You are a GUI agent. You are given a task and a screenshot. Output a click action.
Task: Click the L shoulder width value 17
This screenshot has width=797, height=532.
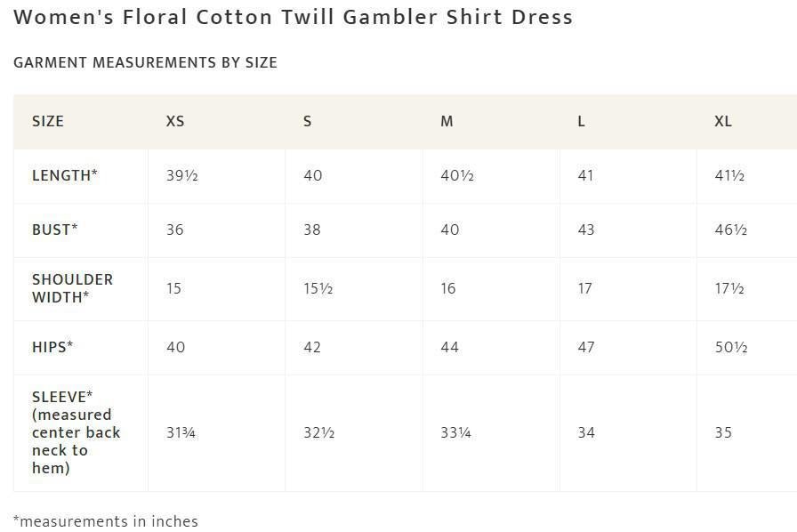click(x=584, y=288)
